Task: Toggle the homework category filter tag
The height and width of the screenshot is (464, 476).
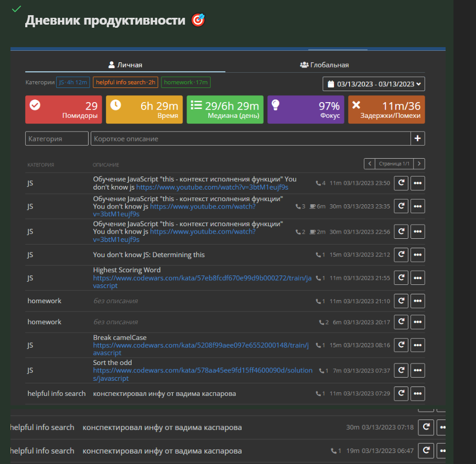Action: pos(186,82)
